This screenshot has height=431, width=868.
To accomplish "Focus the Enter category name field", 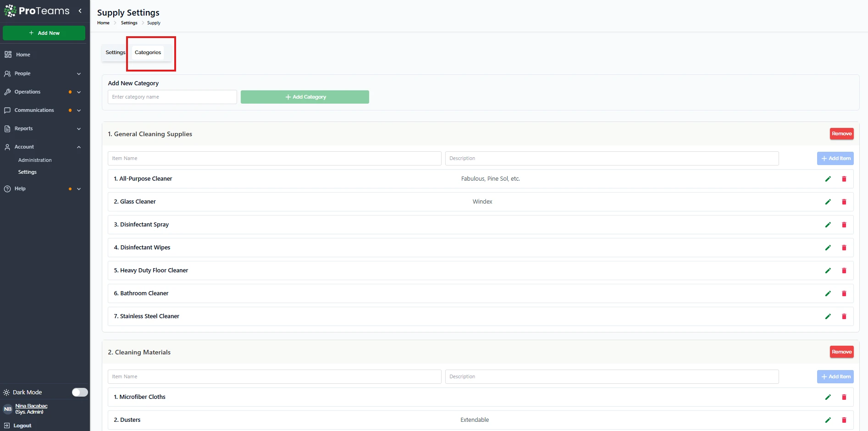I will 172,97.
